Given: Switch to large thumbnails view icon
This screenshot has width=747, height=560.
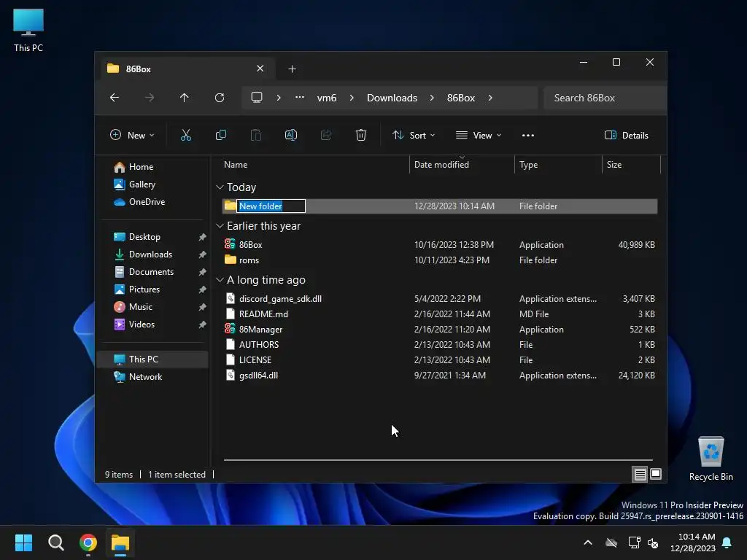Looking at the screenshot, I should coord(656,474).
